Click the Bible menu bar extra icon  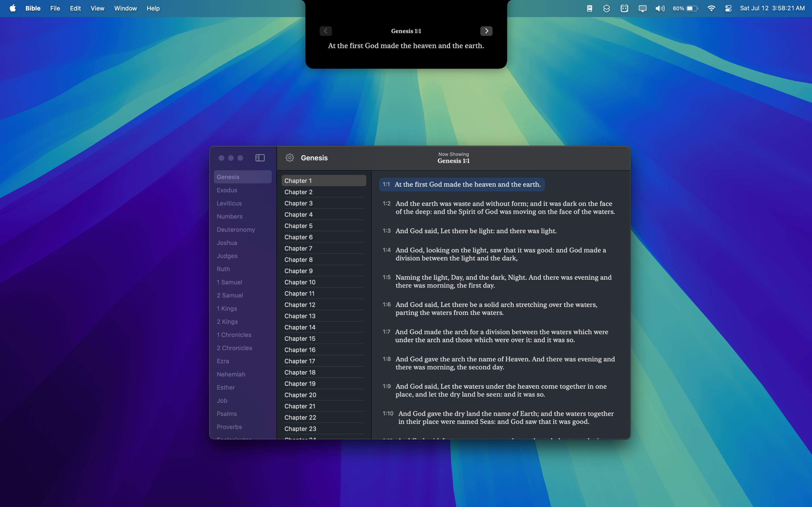pos(590,8)
